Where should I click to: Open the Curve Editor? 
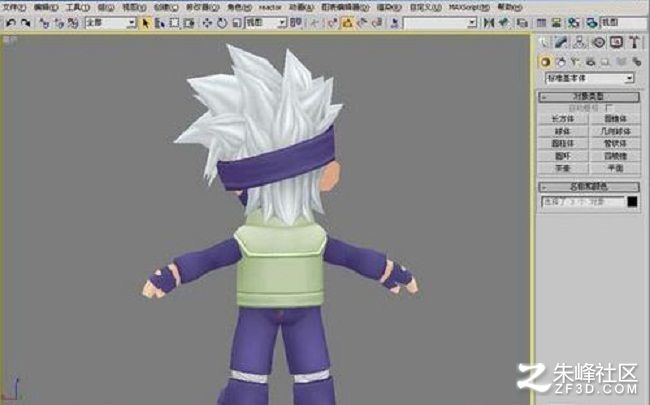tap(541, 23)
